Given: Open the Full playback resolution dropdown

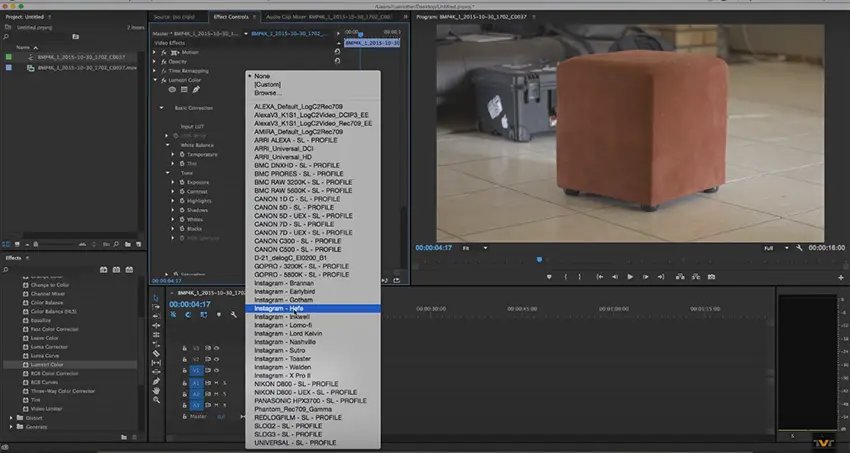Looking at the screenshot, I should point(777,248).
